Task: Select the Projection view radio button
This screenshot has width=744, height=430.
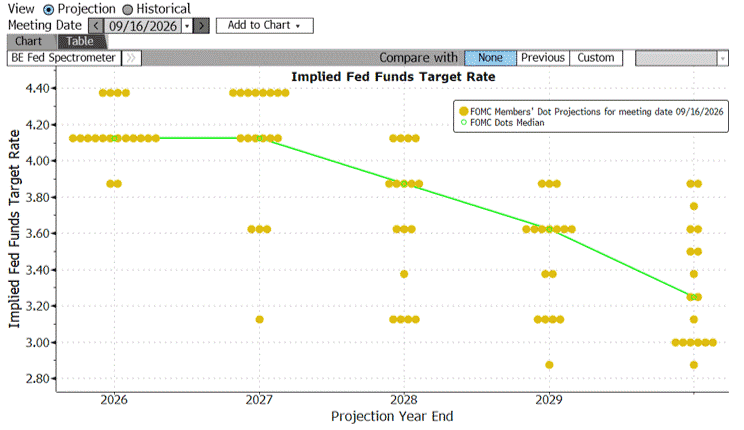Action: pyautogui.click(x=48, y=9)
